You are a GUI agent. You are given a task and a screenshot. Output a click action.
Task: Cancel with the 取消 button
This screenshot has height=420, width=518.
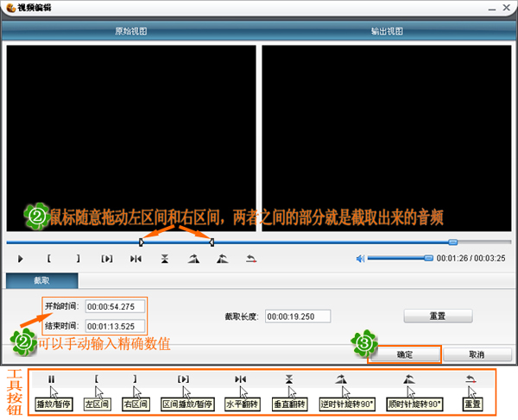pos(477,354)
